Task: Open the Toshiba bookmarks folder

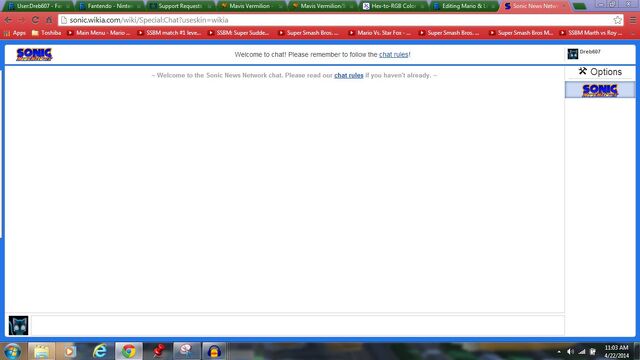Action: [x=47, y=33]
